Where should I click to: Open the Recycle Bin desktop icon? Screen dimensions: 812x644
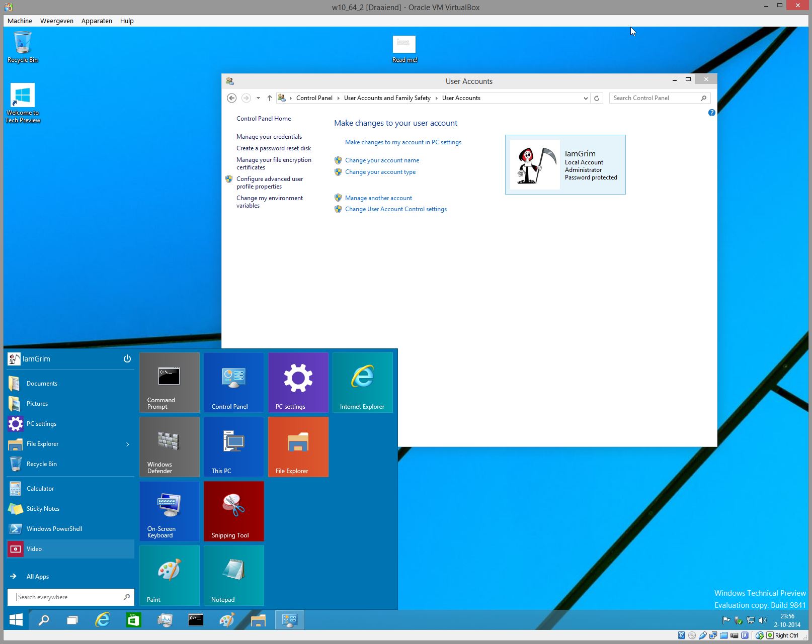pos(23,47)
